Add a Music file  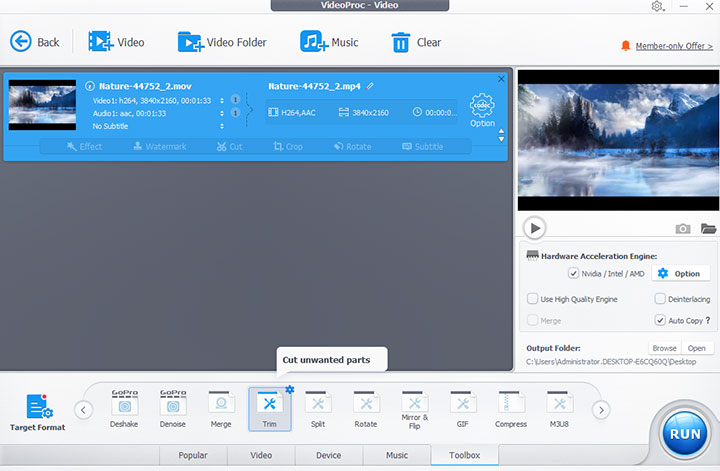[x=329, y=42]
